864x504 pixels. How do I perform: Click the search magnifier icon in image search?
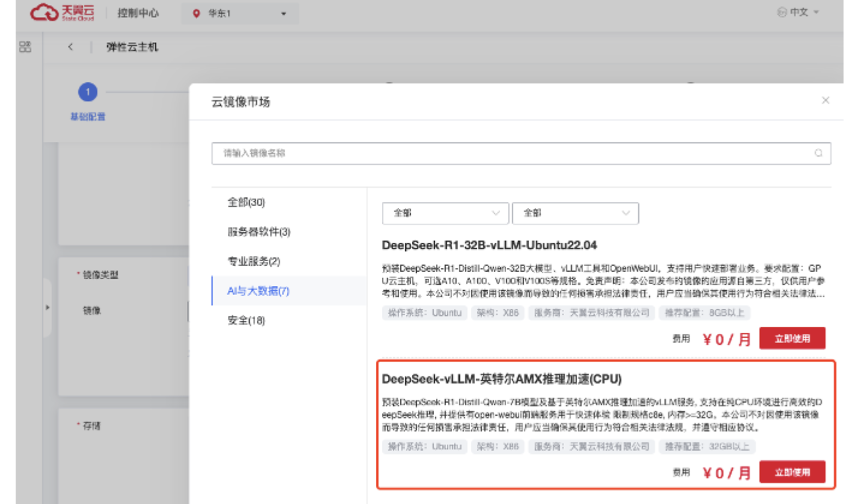point(818,153)
